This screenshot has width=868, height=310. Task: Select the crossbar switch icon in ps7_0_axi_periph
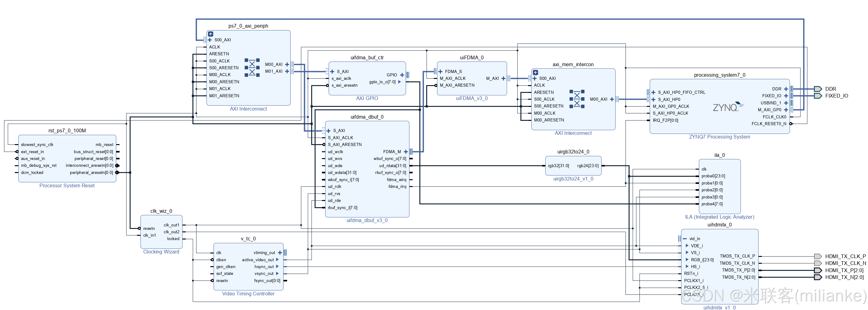tap(252, 67)
